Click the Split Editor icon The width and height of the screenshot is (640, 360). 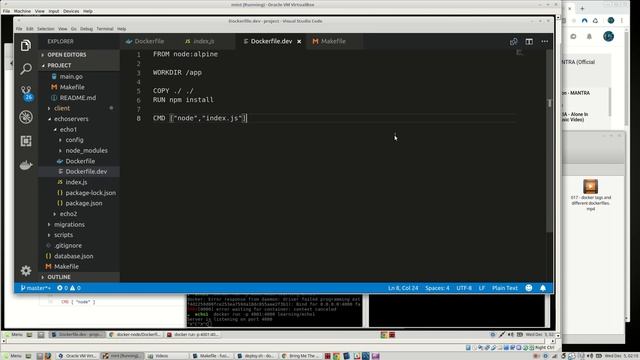(529, 41)
